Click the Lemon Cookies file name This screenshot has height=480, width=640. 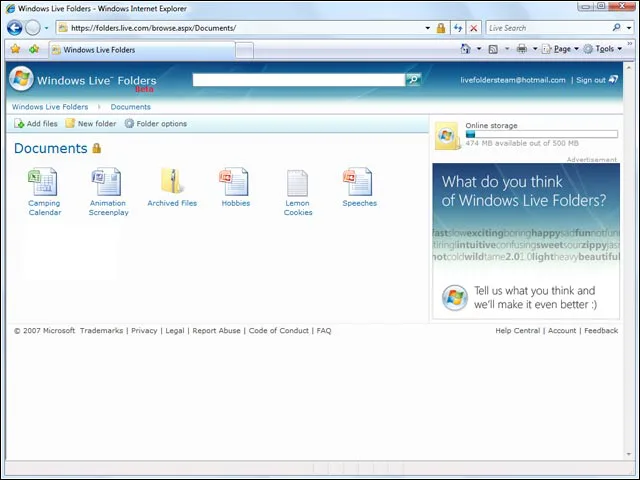point(298,208)
